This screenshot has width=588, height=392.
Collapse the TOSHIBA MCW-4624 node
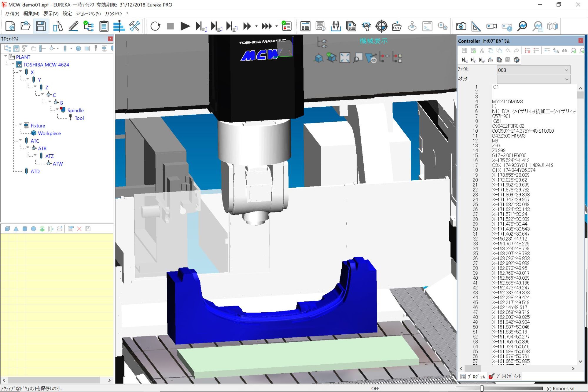coord(13,63)
